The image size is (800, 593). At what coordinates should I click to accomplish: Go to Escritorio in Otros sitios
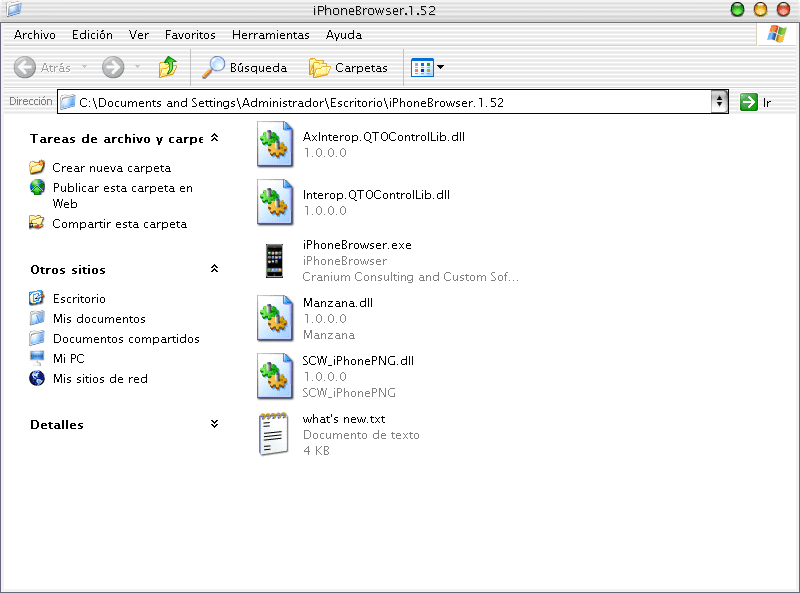[x=79, y=299]
